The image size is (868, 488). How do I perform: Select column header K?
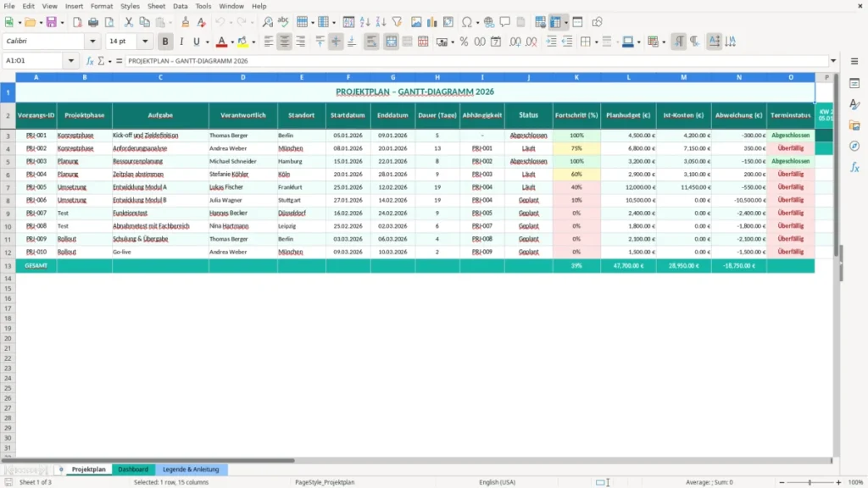click(x=576, y=77)
